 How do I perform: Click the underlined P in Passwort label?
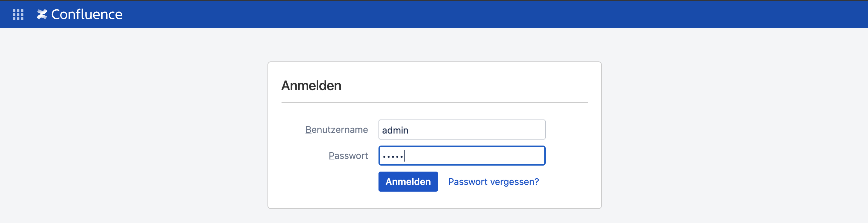332,156
